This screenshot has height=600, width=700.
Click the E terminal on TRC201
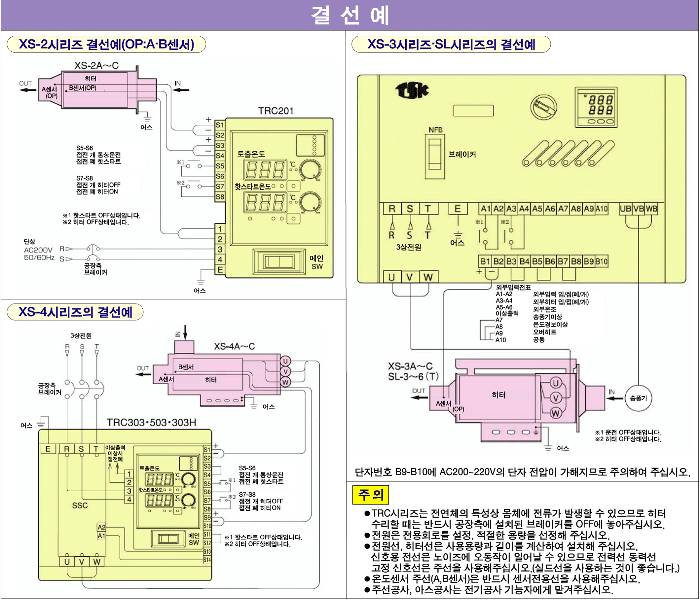(220, 270)
